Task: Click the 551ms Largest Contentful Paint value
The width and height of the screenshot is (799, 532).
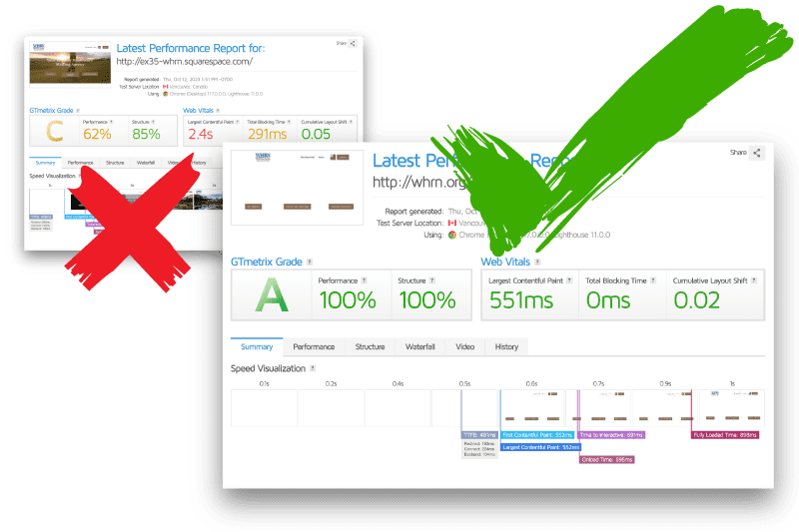Action: point(521,300)
